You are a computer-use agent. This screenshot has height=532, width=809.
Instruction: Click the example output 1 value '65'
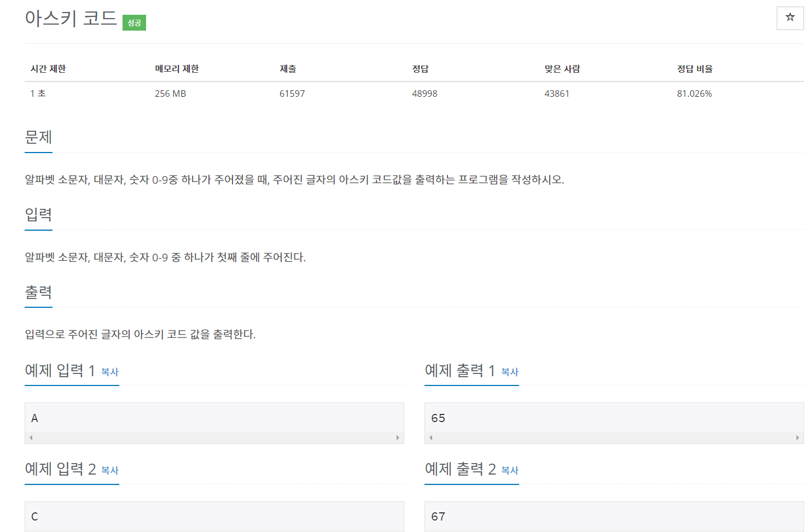coord(438,418)
